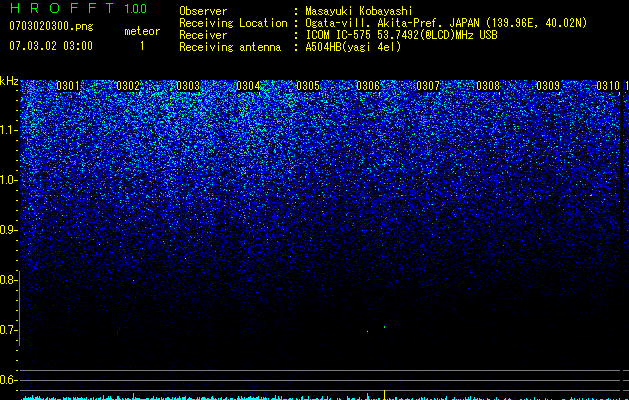The image size is (629, 400).
Task: Click the 0302 time marker
Action: click(128, 86)
